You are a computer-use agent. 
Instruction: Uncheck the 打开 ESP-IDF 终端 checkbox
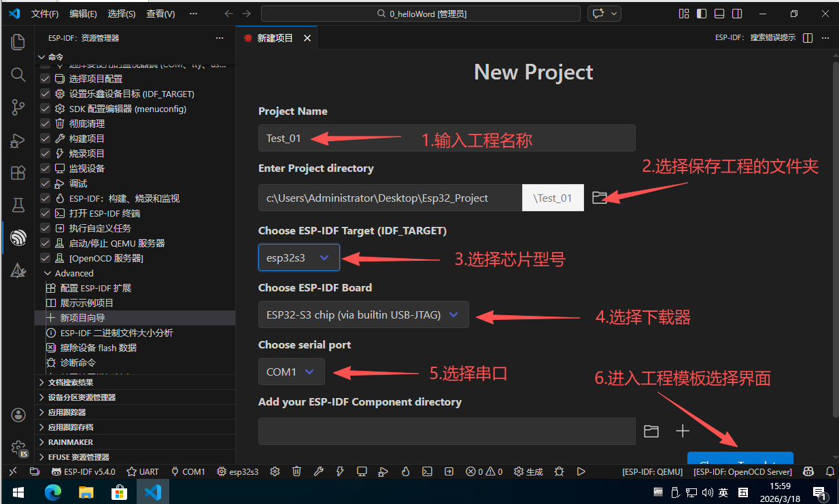pyautogui.click(x=45, y=213)
